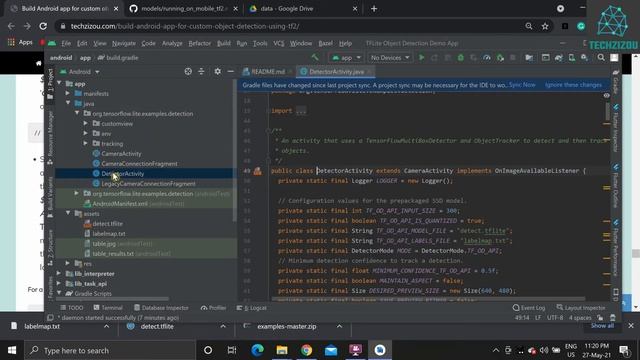Switch to the Google Drive browser tab
Image resolution: width=640 pixels, height=360 pixels.
[303, 9]
